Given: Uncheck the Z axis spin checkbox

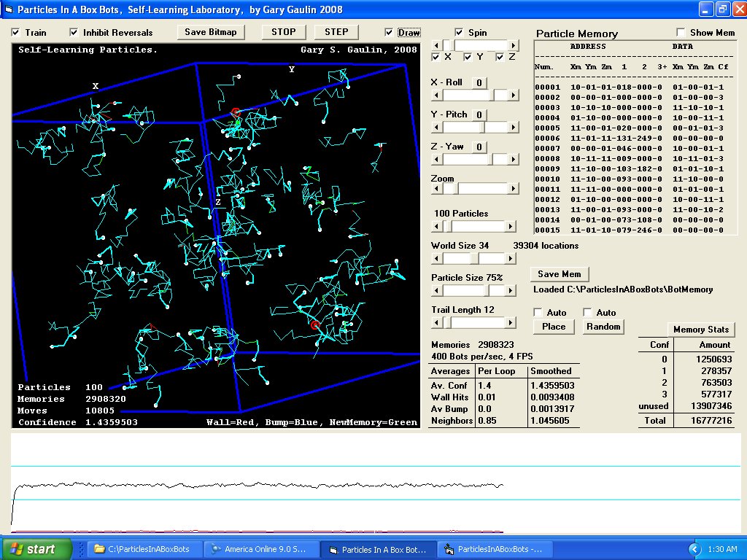Looking at the screenshot, I should (500, 57).
